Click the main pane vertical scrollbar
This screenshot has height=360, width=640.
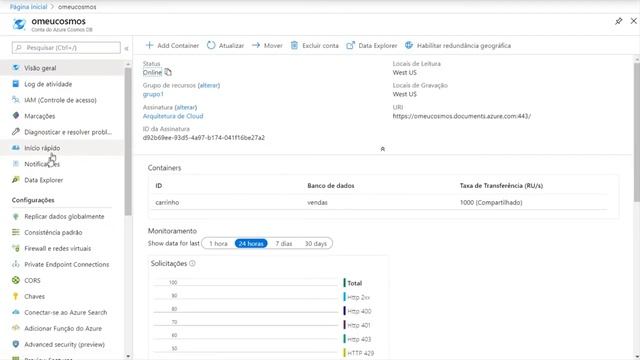[637, 132]
